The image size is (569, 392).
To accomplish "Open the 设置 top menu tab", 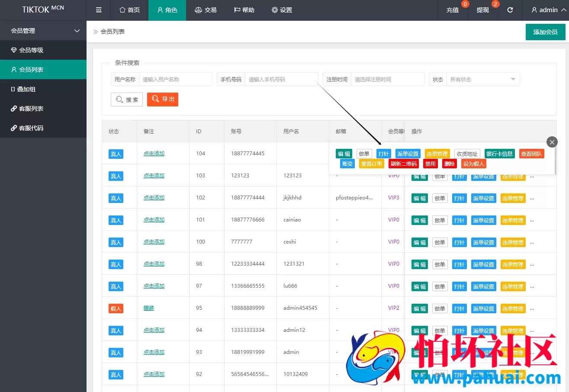I will coord(282,10).
